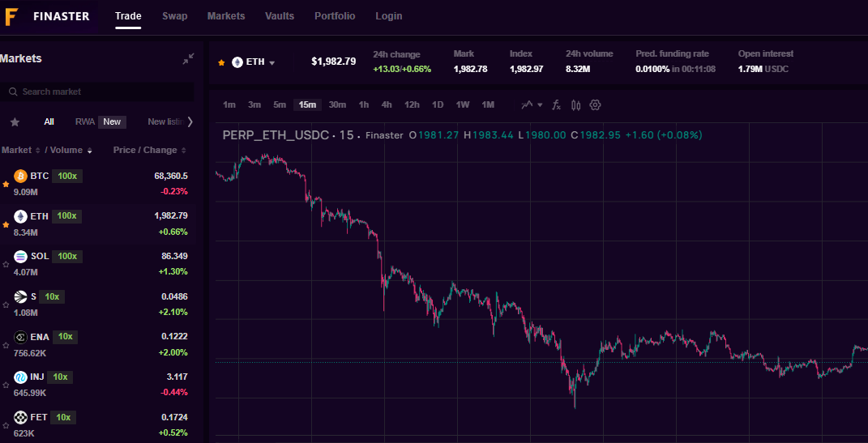Screen dimensions: 868x443
Task: Switch to the Swap tab
Action: [x=174, y=16]
